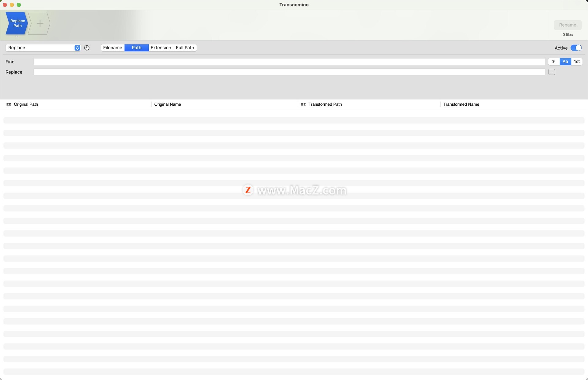
Task: Toggle the 1st occurrence only option
Action: coord(577,62)
